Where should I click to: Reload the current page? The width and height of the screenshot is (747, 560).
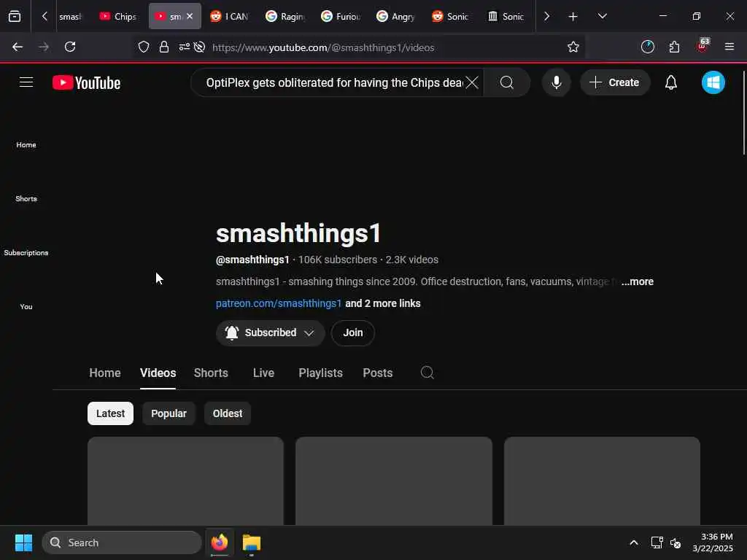click(70, 47)
